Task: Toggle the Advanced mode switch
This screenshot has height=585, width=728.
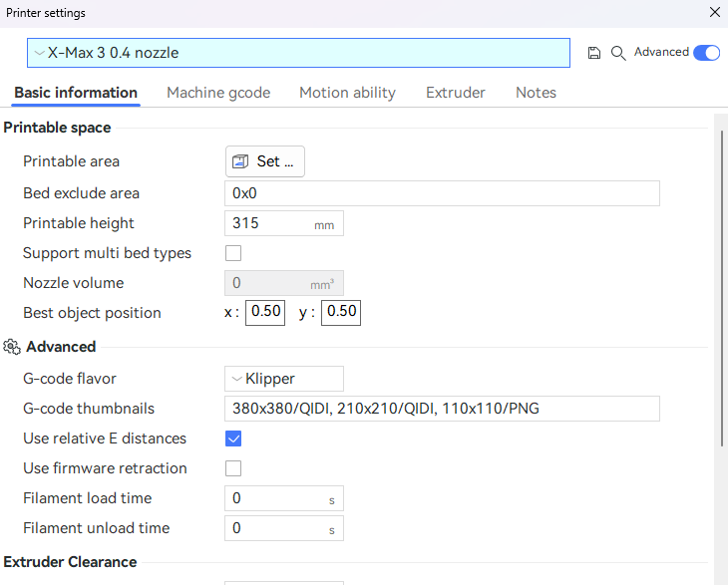Action: pyautogui.click(x=706, y=53)
